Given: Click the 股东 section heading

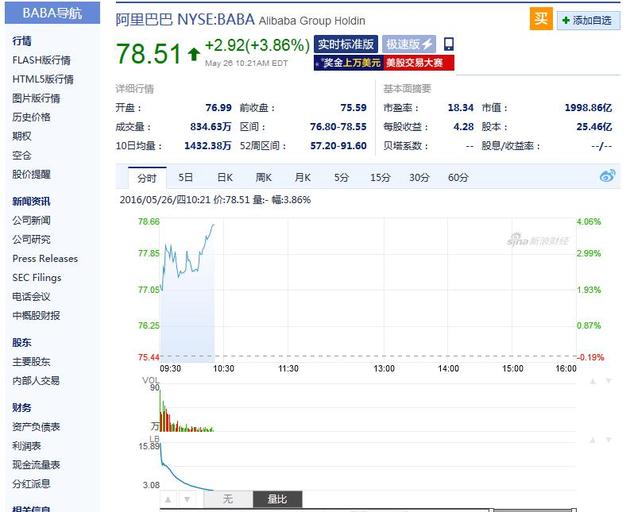Looking at the screenshot, I should [22, 343].
